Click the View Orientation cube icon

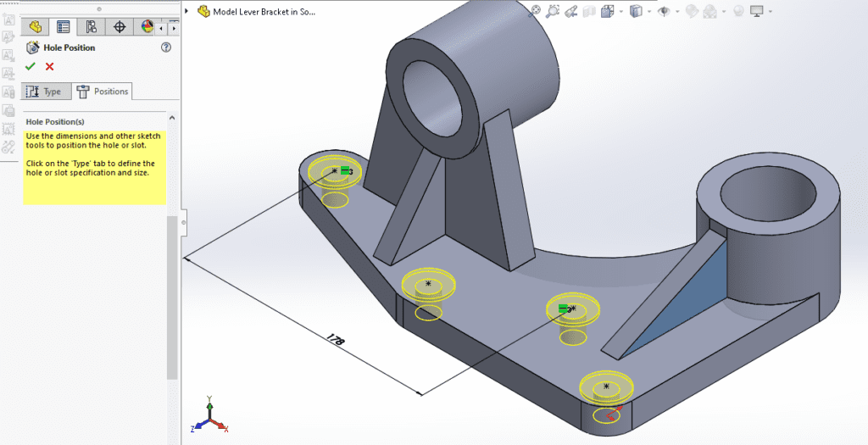click(x=608, y=10)
